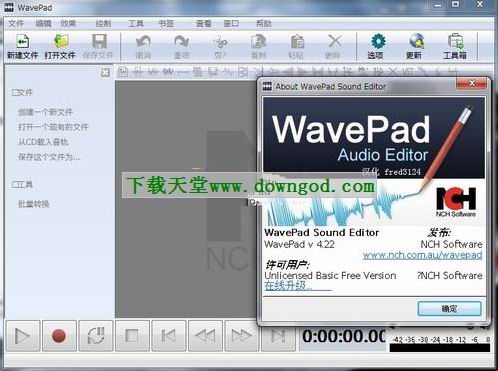Jump to start with skip-back button
498x371 pixels.
coord(169,336)
